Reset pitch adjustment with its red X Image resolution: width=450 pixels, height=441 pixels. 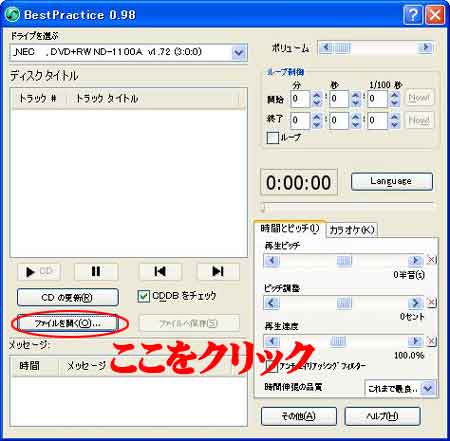click(x=432, y=302)
